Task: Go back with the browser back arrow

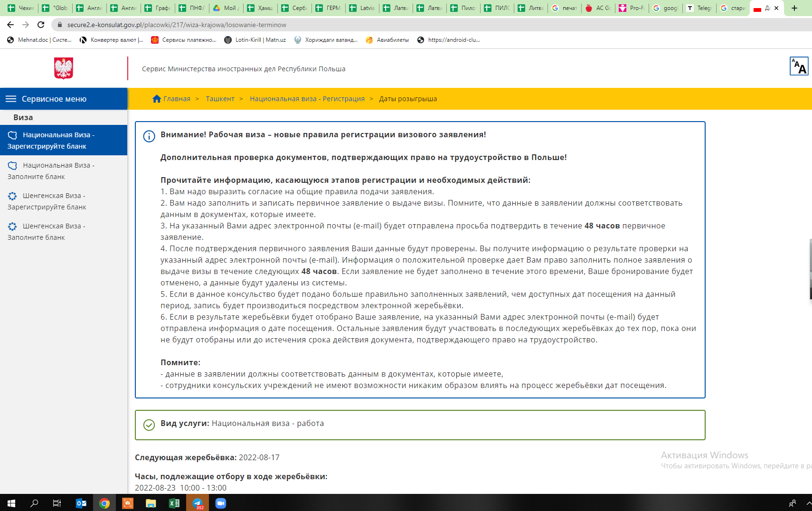Action: (10, 25)
